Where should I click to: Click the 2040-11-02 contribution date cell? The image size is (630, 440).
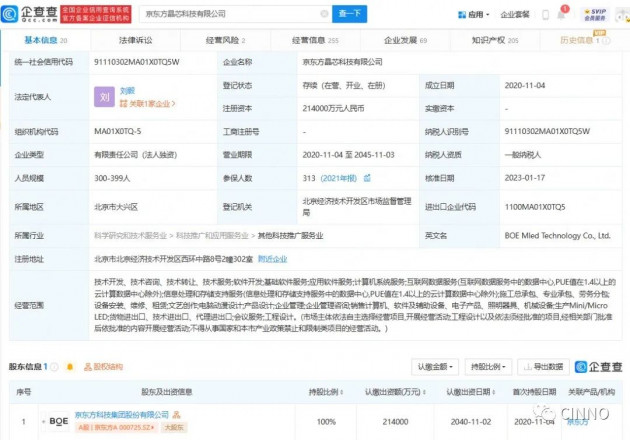tap(470, 422)
